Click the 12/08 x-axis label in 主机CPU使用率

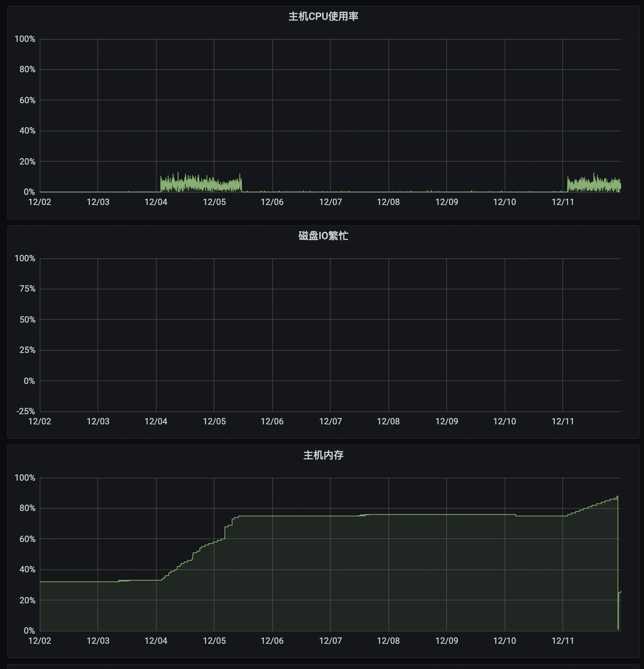388,202
